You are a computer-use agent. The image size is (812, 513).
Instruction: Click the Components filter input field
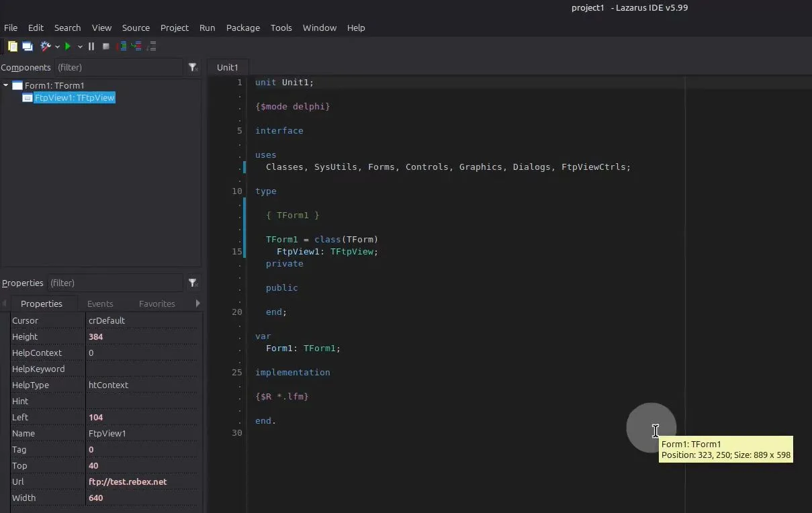[118, 67]
